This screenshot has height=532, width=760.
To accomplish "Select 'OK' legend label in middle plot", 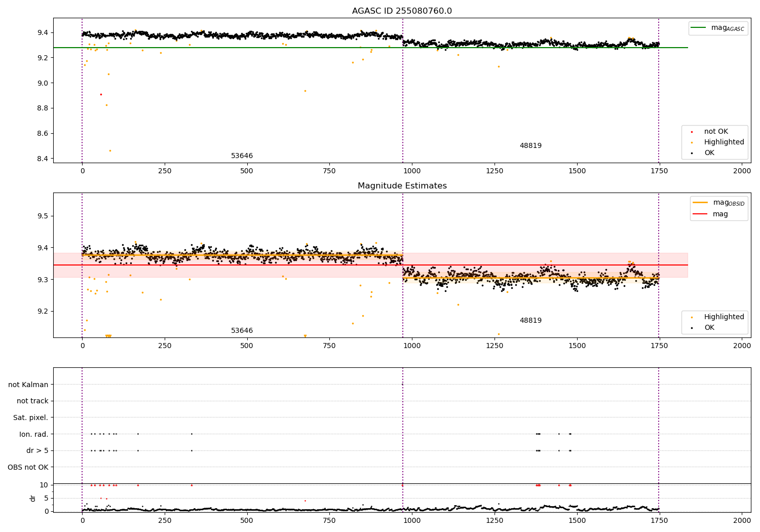I will [x=709, y=328].
